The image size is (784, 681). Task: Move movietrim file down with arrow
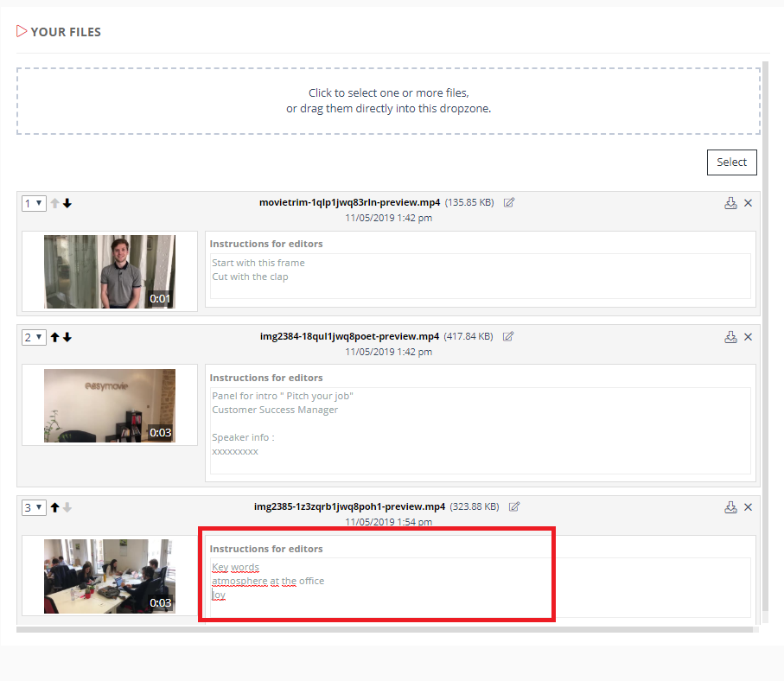click(x=67, y=203)
